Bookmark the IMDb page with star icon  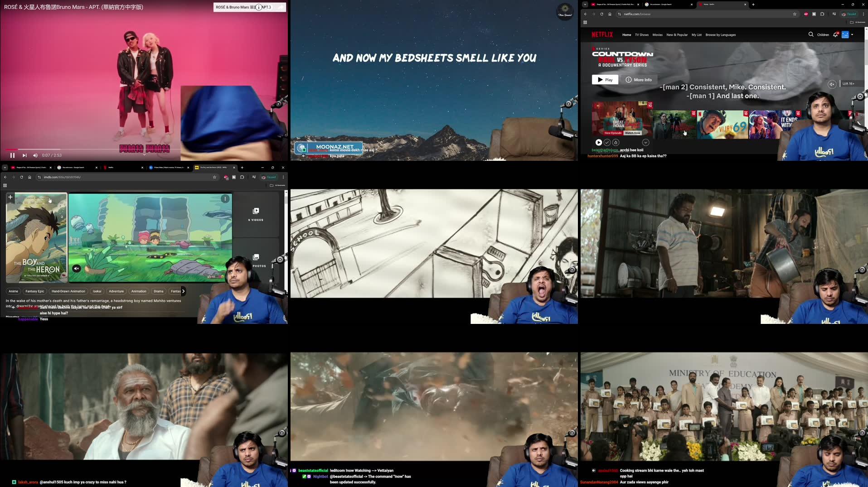pyautogui.click(x=214, y=177)
